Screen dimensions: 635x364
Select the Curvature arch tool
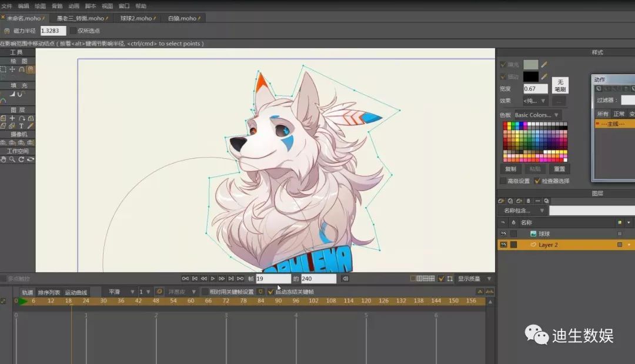(x=22, y=69)
